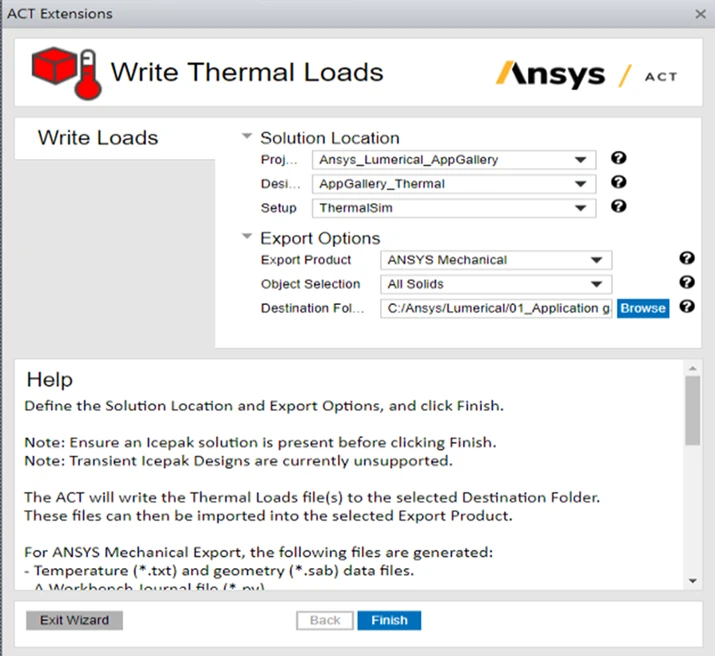Click the Write Thermal Loads cube thermometer icon

point(67,73)
